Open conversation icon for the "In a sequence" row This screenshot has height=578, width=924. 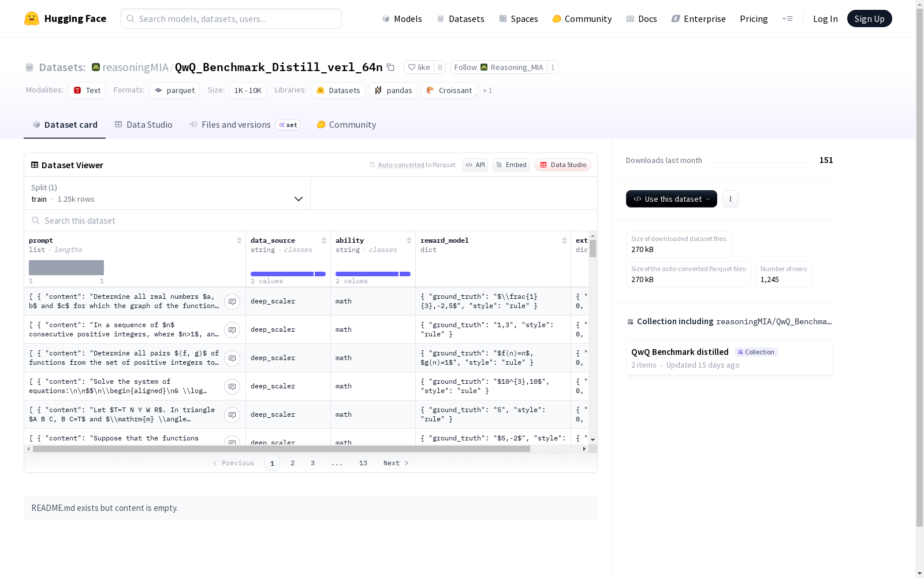pyautogui.click(x=232, y=329)
